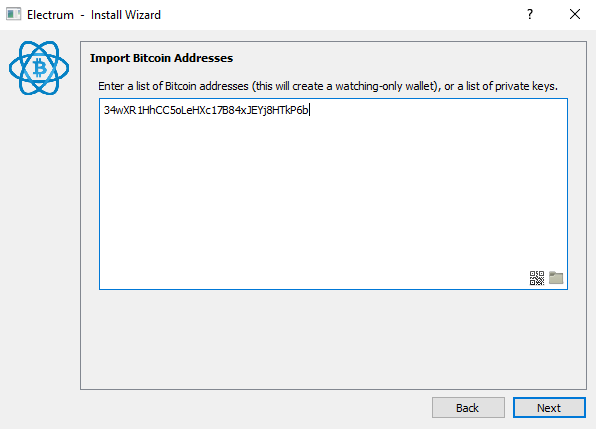
Task: Click the entered address starting with 34wXR
Action: click(206, 110)
